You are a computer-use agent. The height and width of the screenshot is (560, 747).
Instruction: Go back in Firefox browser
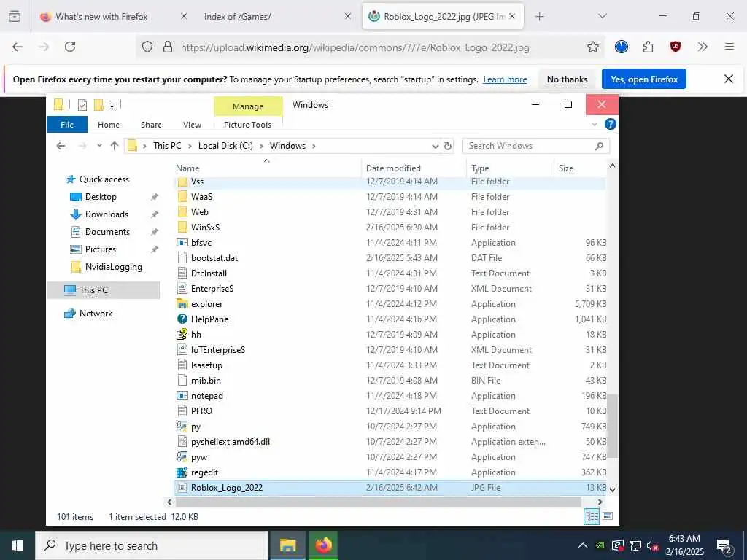[18, 47]
